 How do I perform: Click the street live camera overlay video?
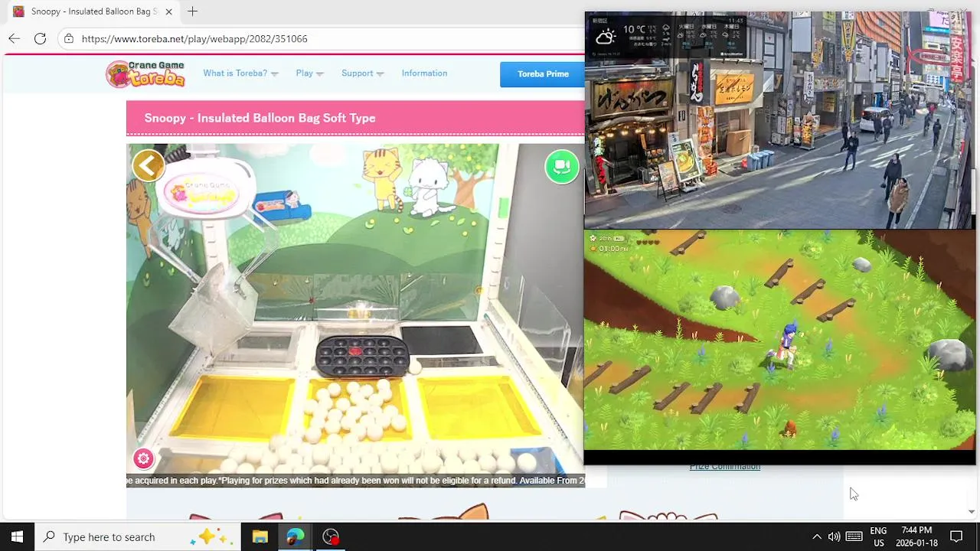pos(779,120)
